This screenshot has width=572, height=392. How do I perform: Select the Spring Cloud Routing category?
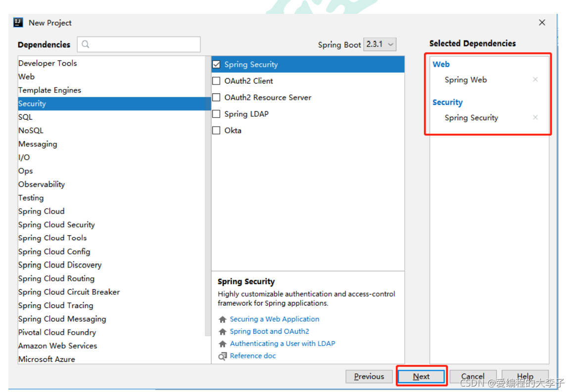[x=112, y=278]
